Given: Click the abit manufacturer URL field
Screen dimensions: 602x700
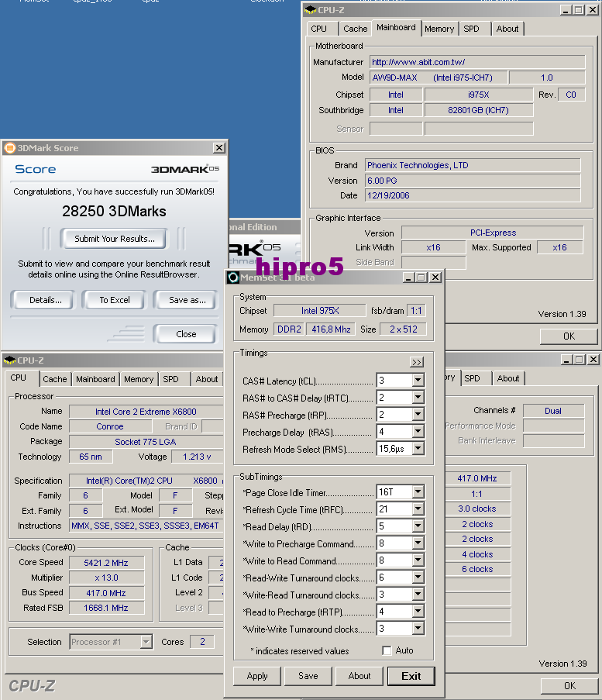Looking at the screenshot, I should click(x=477, y=62).
